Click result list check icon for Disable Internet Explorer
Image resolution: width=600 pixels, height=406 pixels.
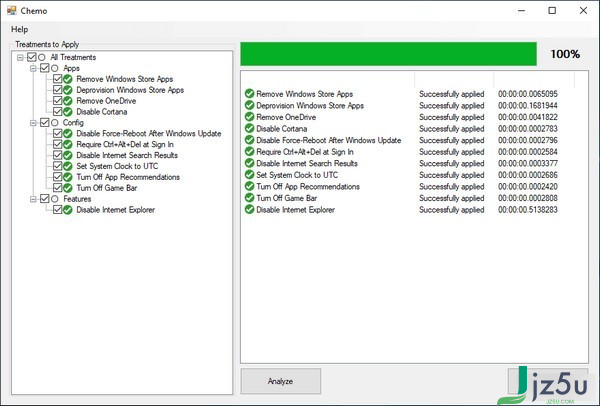pos(249,210)
